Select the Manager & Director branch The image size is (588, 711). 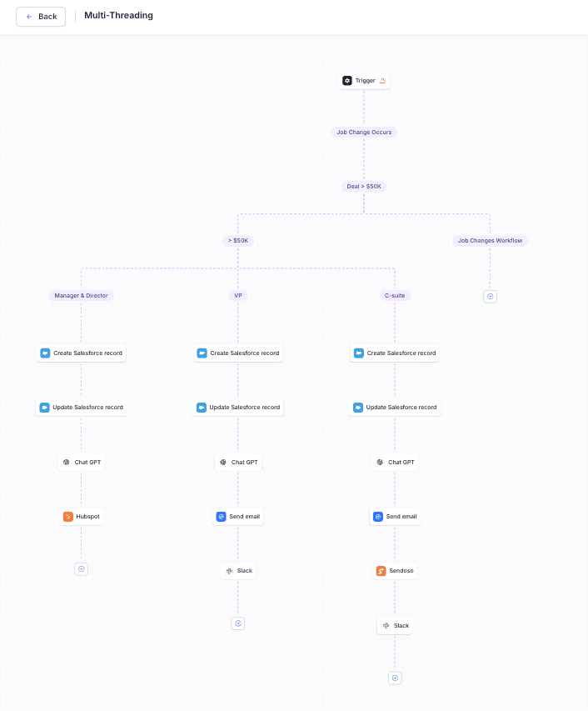click(x=81, y=296)
